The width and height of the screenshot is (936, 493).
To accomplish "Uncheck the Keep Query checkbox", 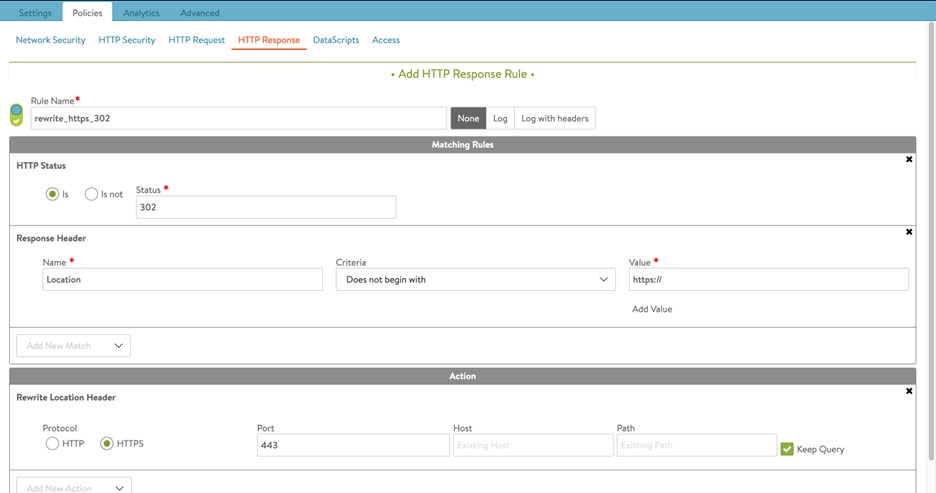I will (787, 449).
